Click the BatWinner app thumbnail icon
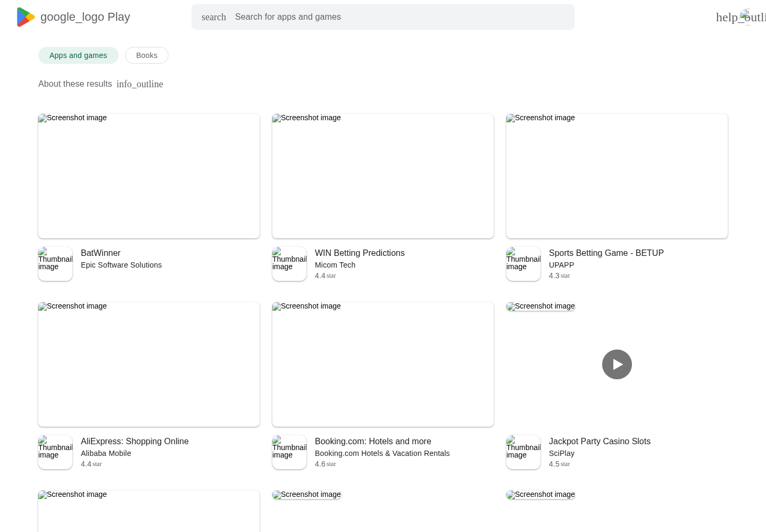 pyautogui.click(x=55, y=264)
